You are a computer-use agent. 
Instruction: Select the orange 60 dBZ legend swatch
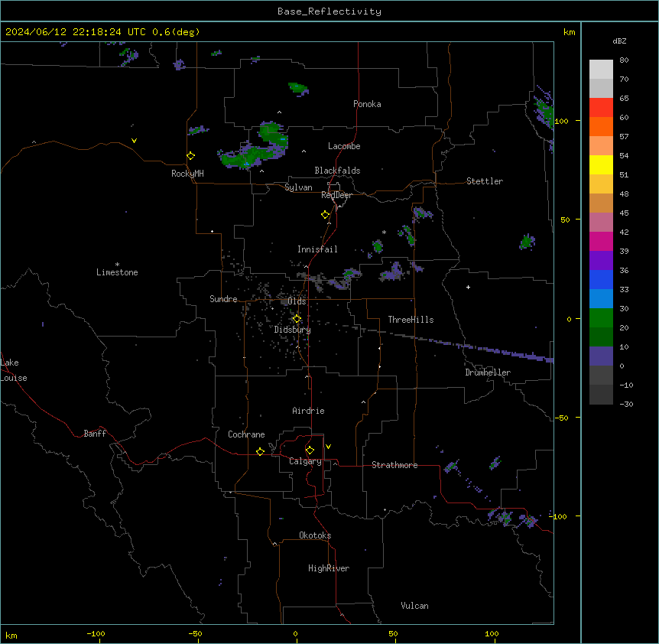[601, 126]
